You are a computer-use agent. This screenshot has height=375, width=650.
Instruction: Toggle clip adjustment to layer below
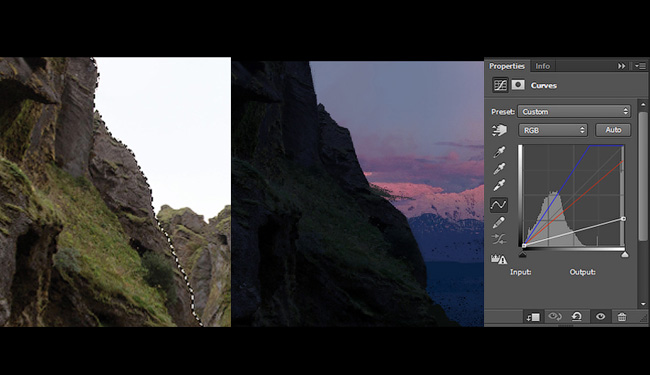(533, 317)
